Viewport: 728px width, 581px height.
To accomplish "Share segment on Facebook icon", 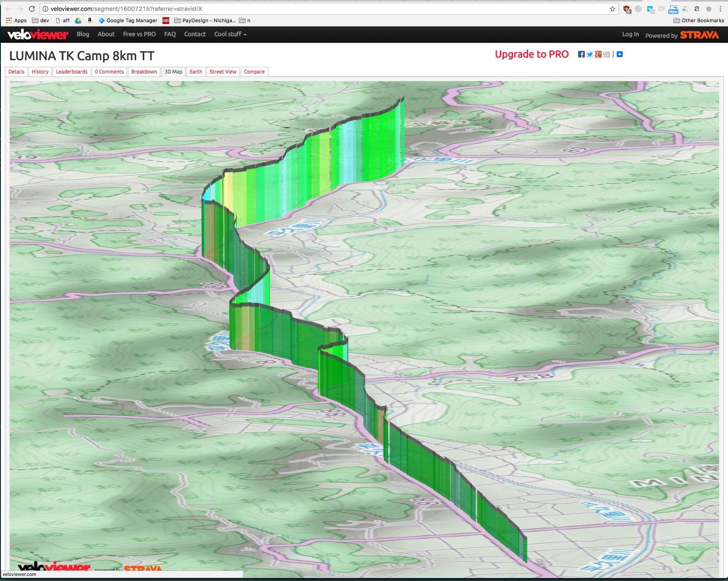I will [x=581, y=54].
